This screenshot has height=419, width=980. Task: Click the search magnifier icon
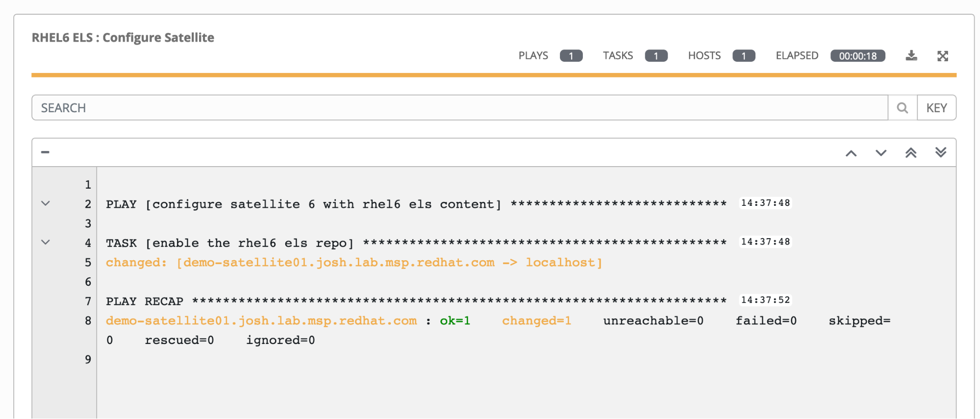point(902,108)
